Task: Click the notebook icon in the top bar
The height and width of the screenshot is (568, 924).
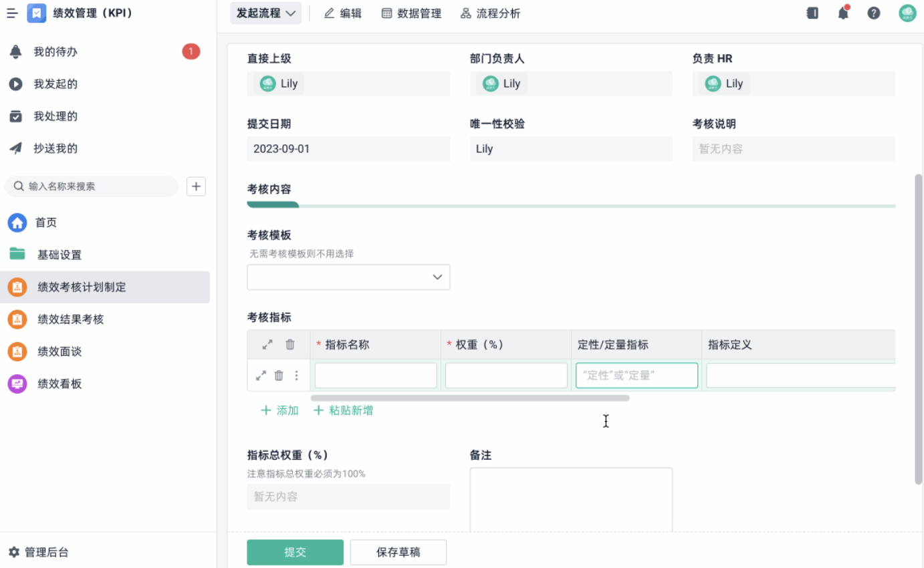Action: tap(812, 13)
